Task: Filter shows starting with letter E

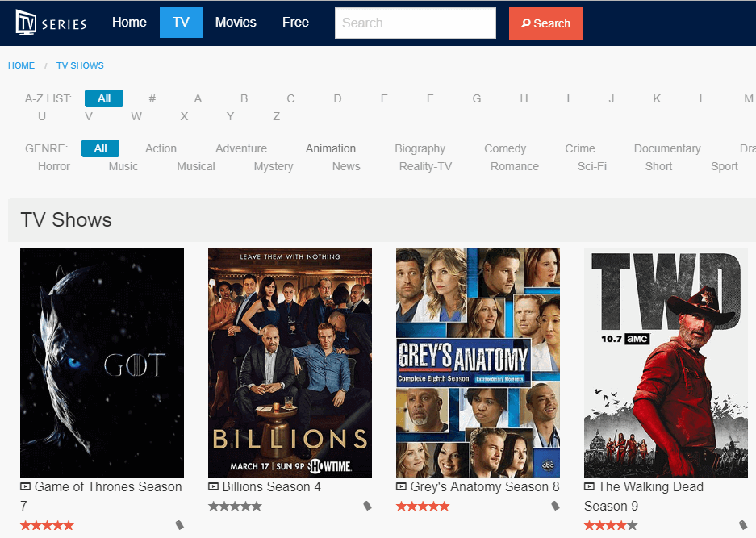Action: coord(384,99)
